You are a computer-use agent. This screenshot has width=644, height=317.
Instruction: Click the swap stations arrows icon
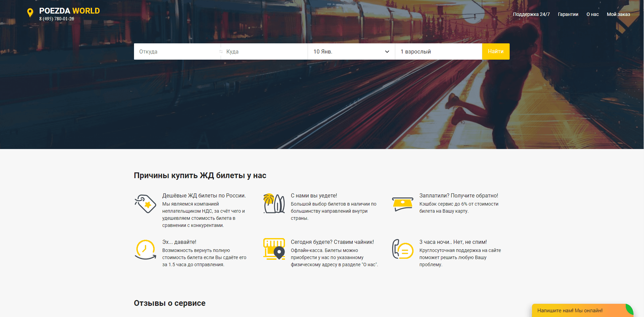[x=221, y=51]
